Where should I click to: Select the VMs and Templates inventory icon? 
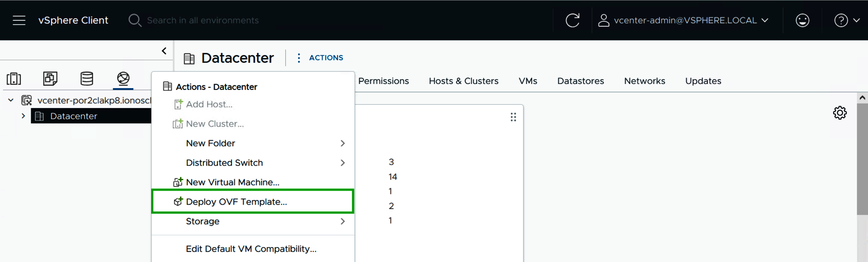coord(50,79)
